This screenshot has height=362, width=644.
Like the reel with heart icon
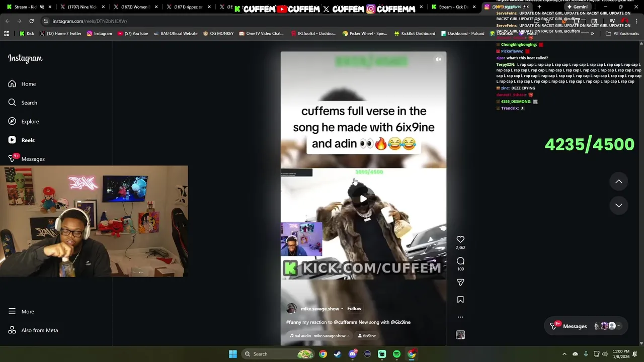tap(460, 239)
